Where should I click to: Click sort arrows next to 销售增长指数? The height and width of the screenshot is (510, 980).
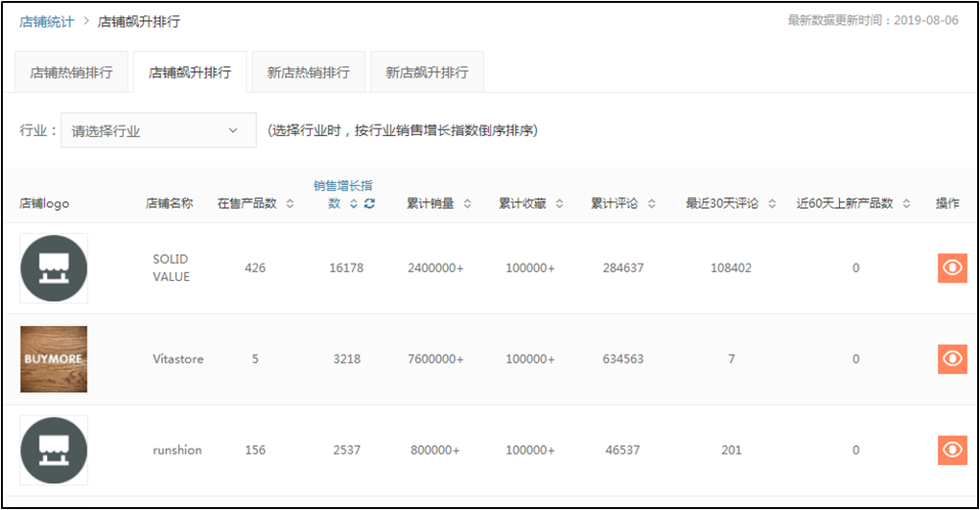353,203
